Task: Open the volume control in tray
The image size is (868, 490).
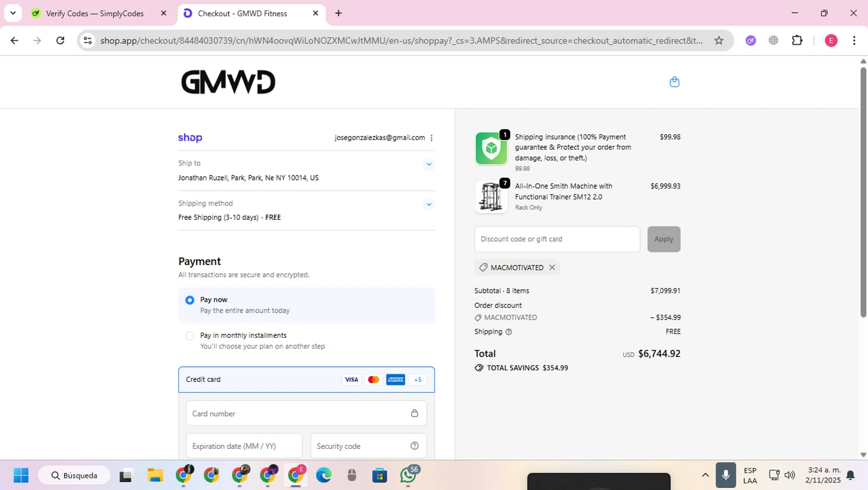Action: tap(790, 475)
